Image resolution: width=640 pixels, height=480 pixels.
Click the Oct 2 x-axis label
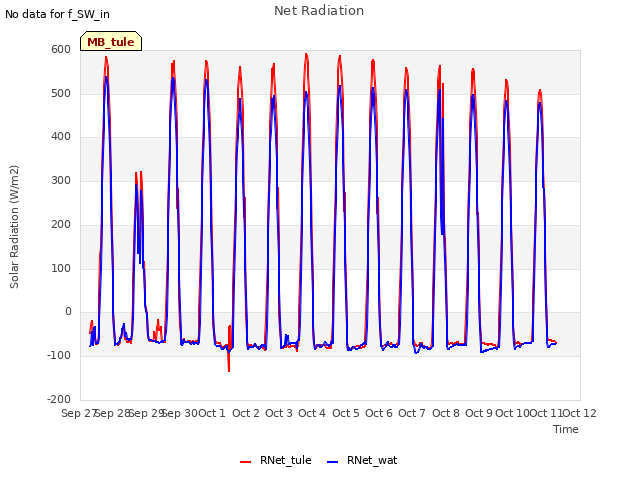(x=246, y=413)
